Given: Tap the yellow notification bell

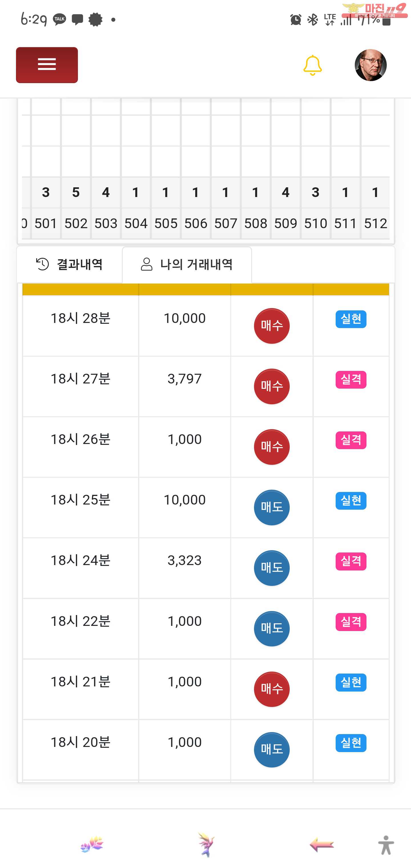Looking at the screenshot, I should click(x=312, y=65).
